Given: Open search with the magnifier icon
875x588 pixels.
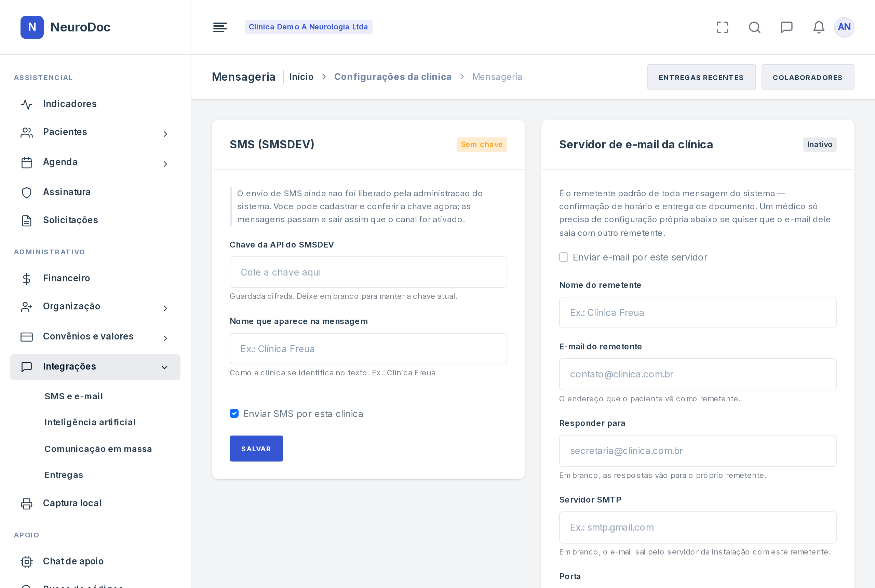Looking at the screenshot, I should 755,27.
